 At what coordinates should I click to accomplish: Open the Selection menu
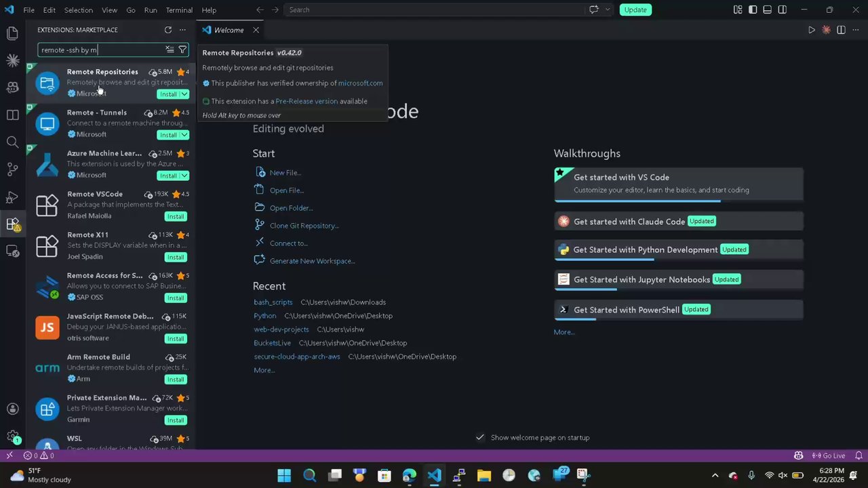(79, 9)
